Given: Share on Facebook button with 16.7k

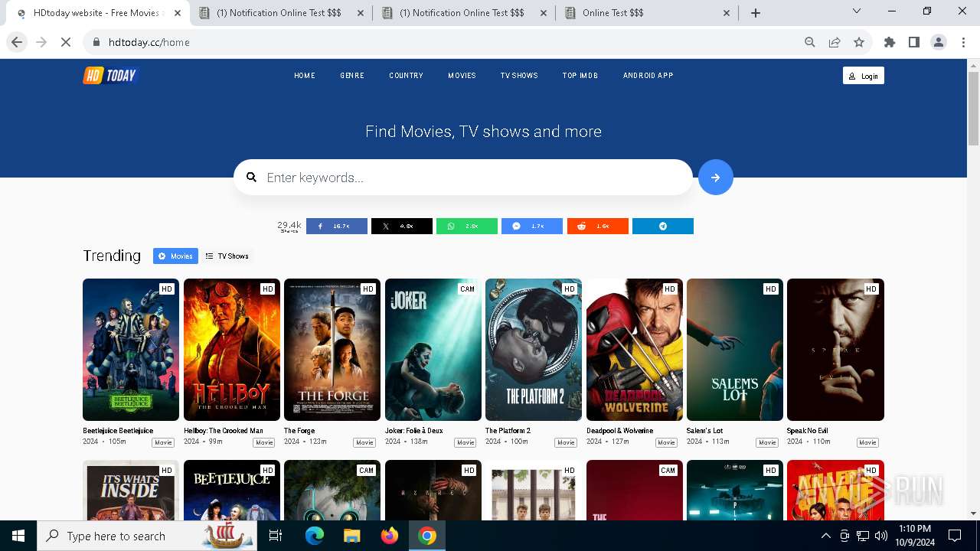Looking at the screenshot, I should pos(336,226).
